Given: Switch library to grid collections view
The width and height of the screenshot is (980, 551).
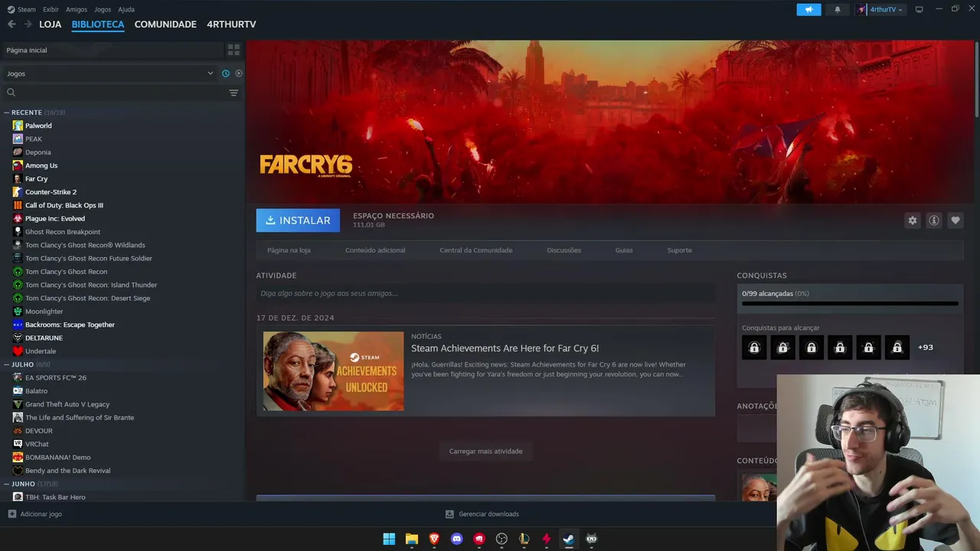Looking at the screenshot, I should coord(234,50).
